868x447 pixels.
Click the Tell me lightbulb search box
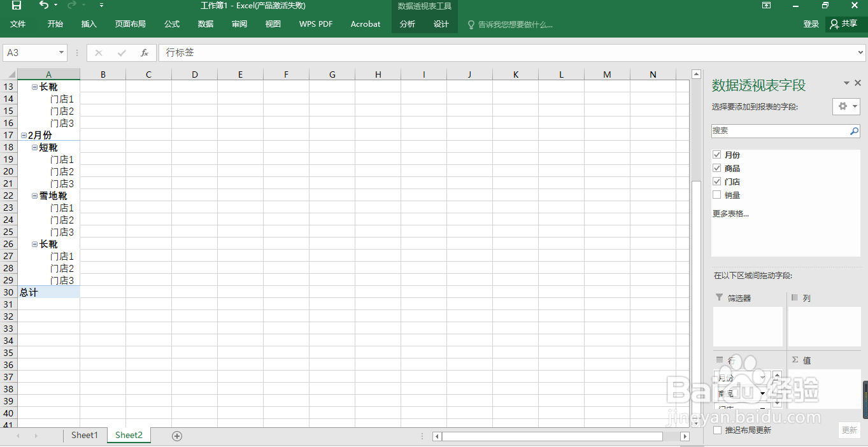pyautogui.click(x=511, y=24)
